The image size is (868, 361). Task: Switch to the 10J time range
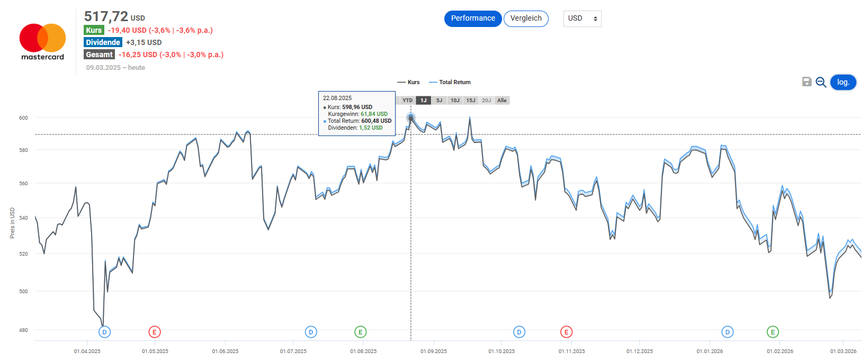coord(455,100)
